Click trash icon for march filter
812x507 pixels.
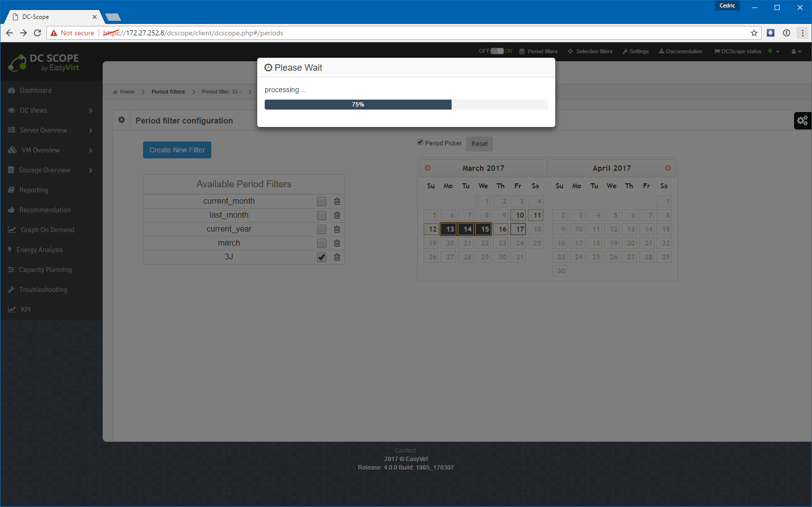[337, 243]
